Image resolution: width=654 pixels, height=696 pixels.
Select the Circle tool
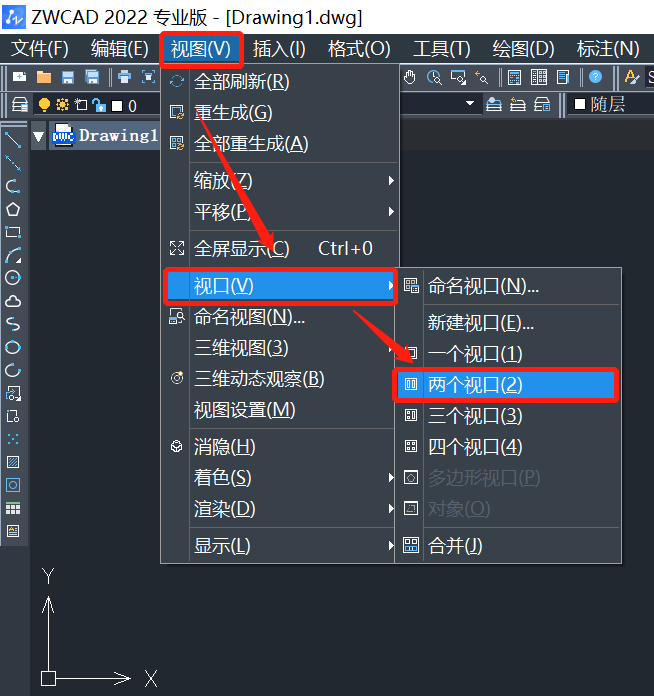(x=13, y=278)
